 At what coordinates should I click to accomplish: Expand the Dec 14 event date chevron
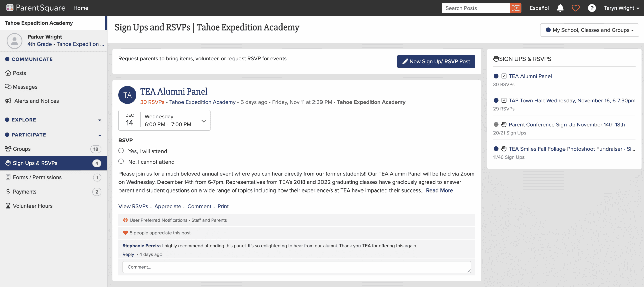pos(204,121)
